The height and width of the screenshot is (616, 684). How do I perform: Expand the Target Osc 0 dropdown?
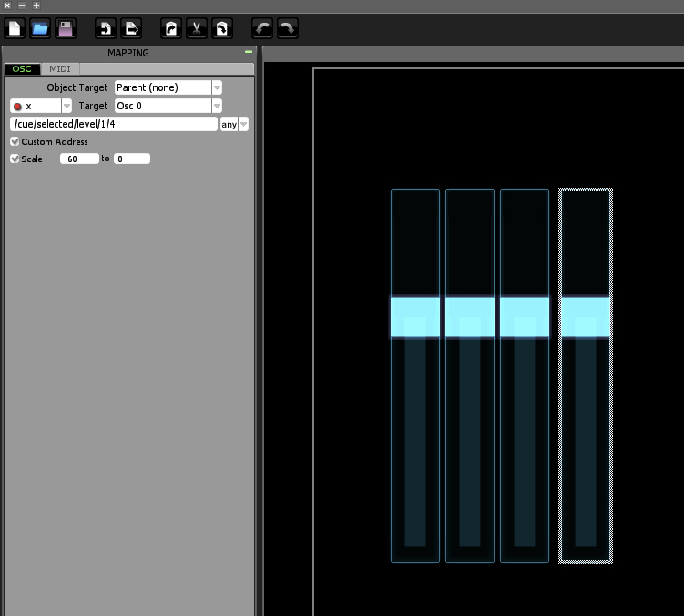[x=217, y=106]
